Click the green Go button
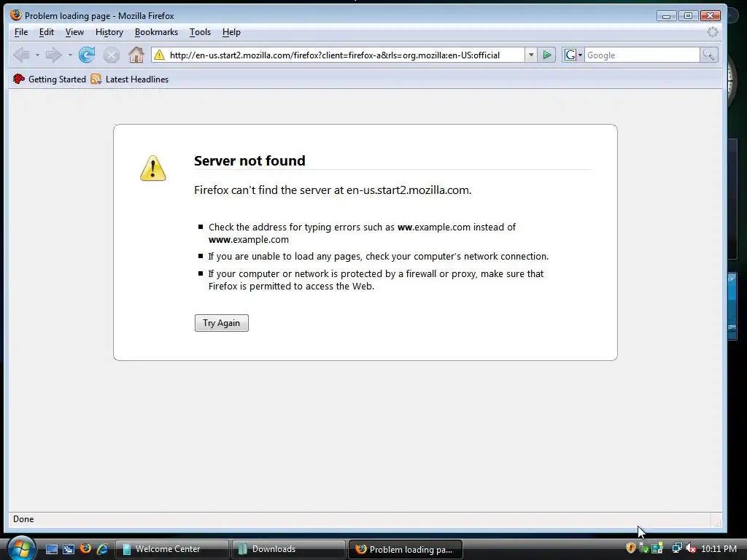 click(547, 55)
